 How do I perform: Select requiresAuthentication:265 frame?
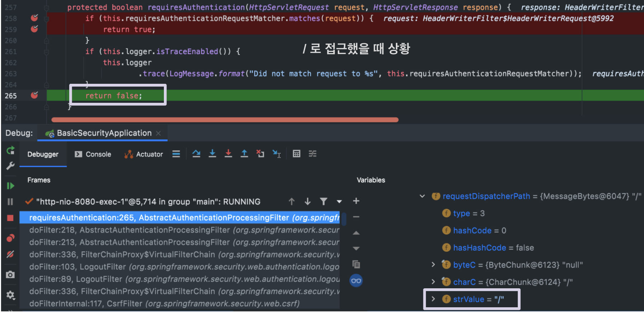click(x=179, y=218)
